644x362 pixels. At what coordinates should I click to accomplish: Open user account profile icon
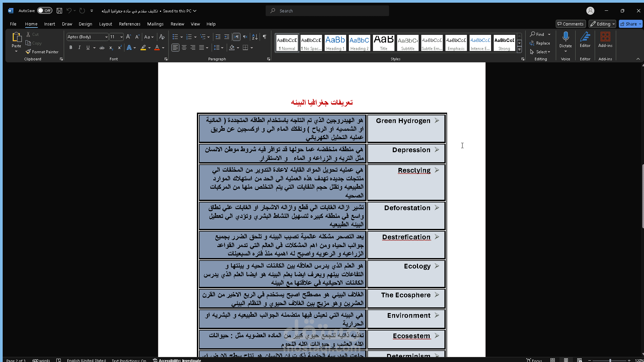[590, 11]
